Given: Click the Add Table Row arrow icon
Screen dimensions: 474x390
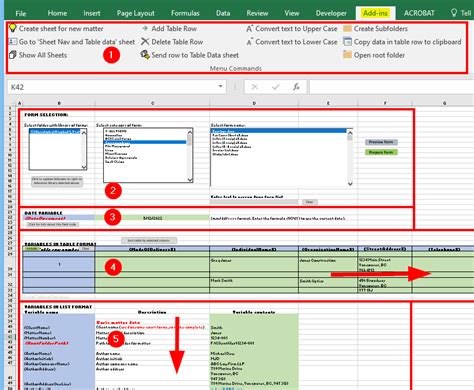Looking at the screenshot, I should [x=145, y=29].
